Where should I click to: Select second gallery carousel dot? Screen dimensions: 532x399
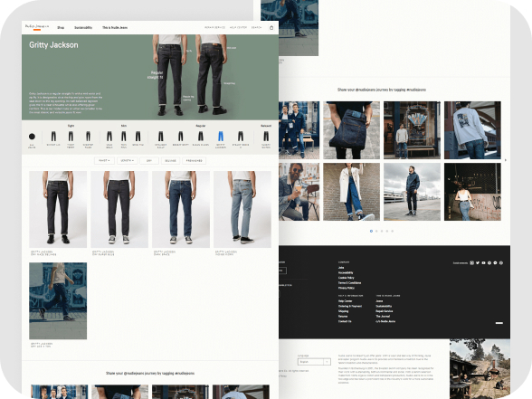376,231
